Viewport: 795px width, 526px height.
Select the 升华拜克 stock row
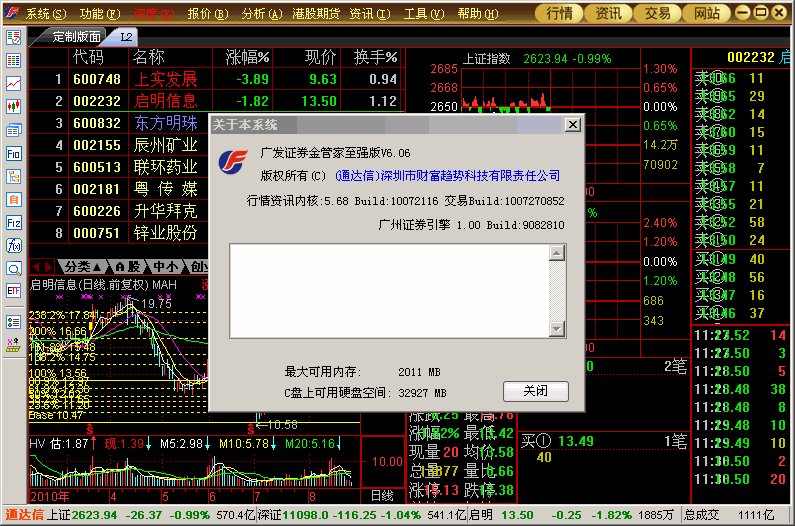pos(119,211)
